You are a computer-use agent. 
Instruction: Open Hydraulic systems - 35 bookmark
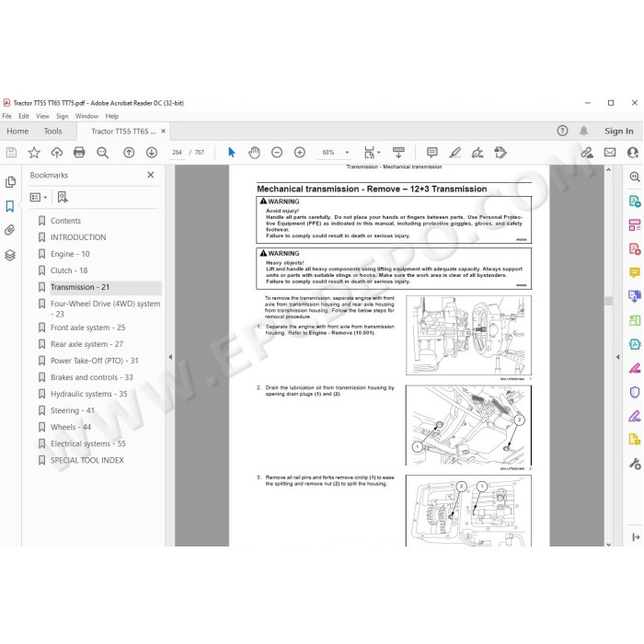click(88, 394)
